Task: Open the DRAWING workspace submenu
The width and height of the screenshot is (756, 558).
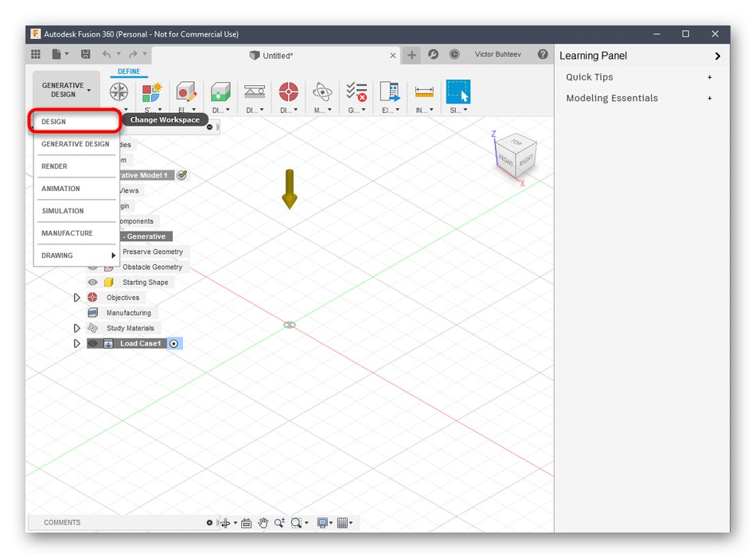Action: (74, 256)
